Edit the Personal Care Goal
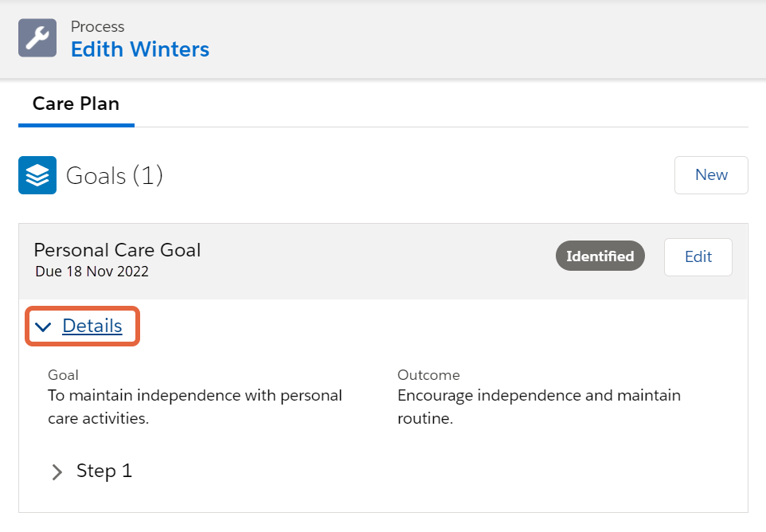This screenshot has width=766, height=532. click(x=698, y=257)
